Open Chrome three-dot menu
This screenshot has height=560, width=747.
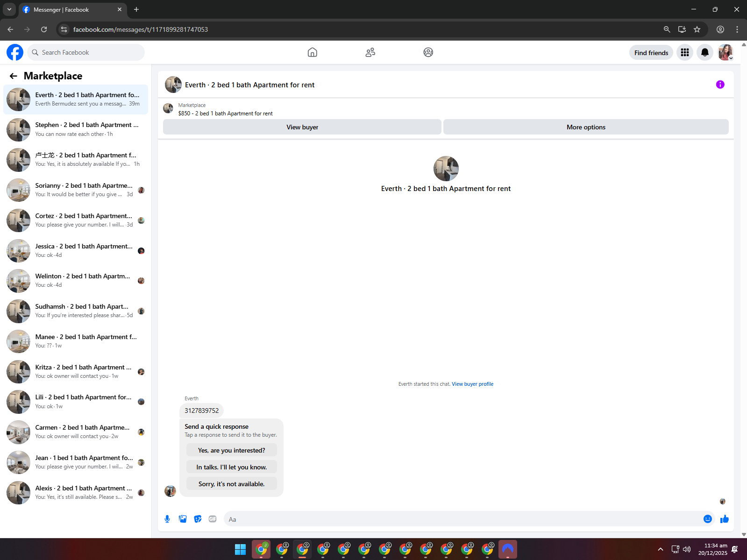737,29
